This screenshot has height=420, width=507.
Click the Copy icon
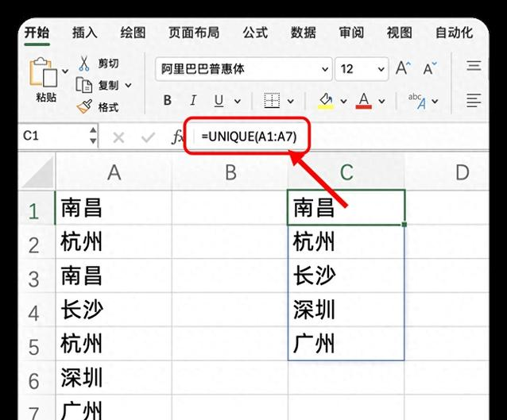tap(84, 85)
